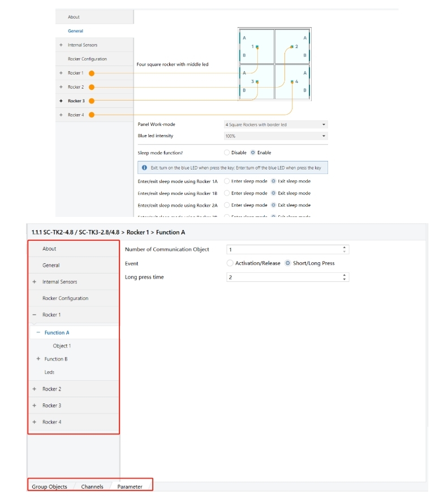Select Disable for the sleep mode function
The image size is (435, 504).
227,153
